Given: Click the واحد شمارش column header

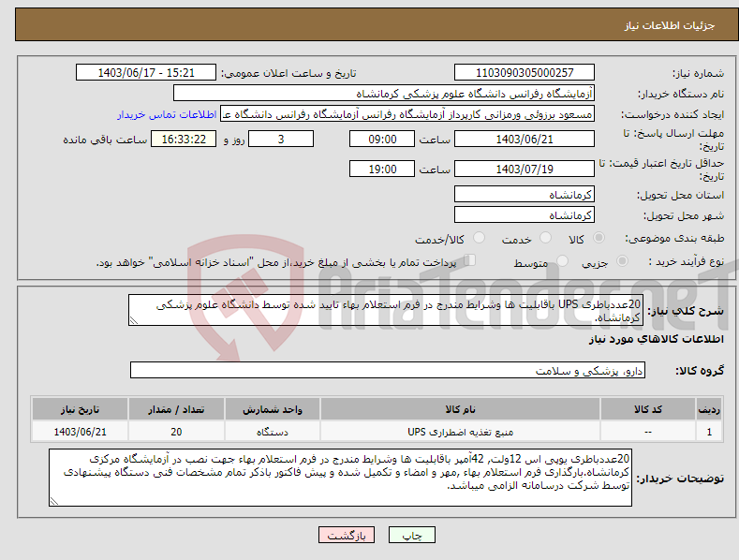Looking at the screenshot, I should [273, 409].
